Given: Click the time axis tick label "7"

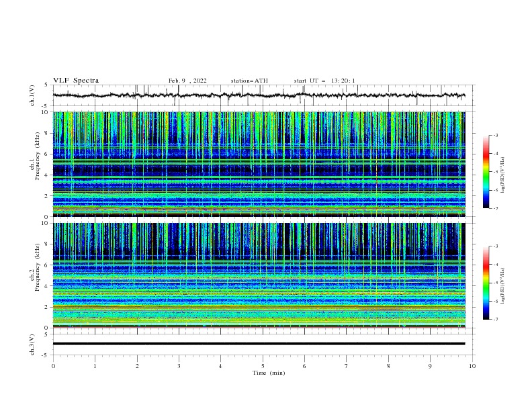Looking at the screenshot, I should click(347, 366).
